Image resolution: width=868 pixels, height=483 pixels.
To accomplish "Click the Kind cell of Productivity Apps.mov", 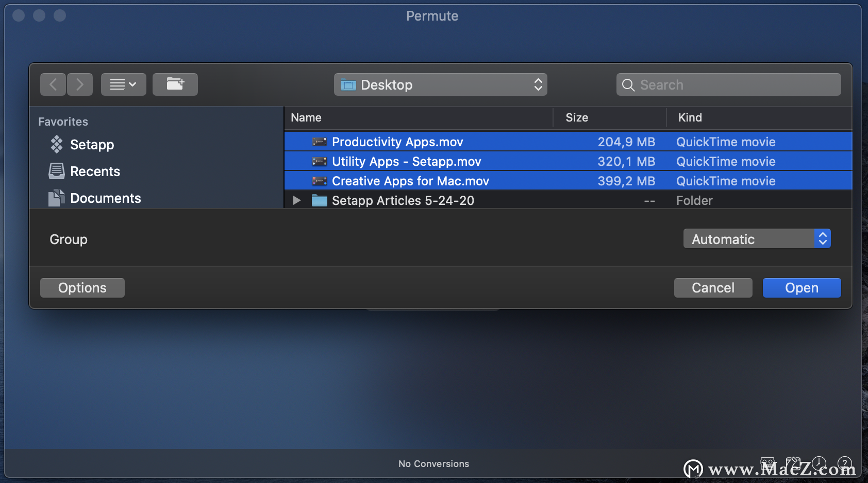I will [x=726, y=142].
